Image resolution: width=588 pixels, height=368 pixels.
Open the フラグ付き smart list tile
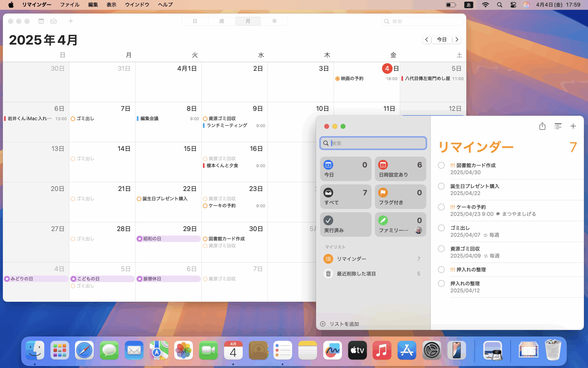[400, 197]
